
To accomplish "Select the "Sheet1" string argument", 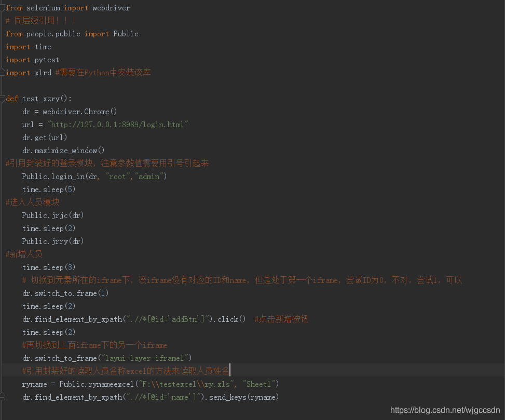I will 260,384.
